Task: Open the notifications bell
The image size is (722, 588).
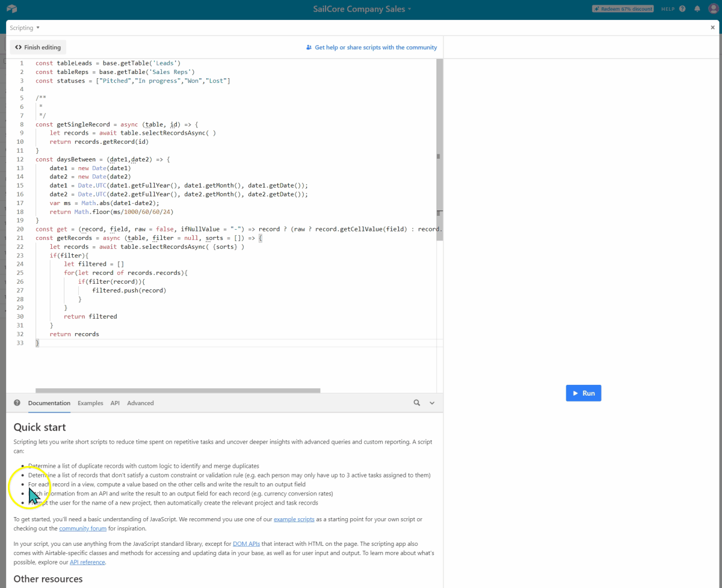Action: coord(697,9)
